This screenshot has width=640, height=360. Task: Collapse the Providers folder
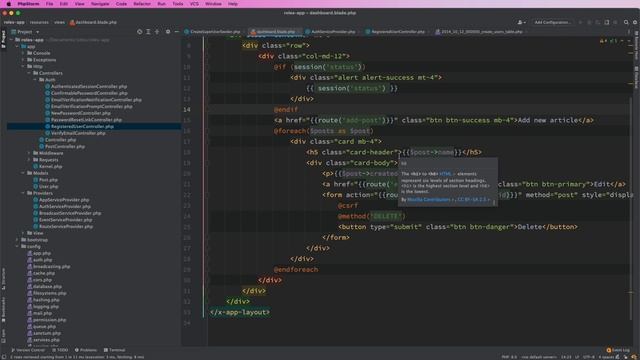click(23, 193)
